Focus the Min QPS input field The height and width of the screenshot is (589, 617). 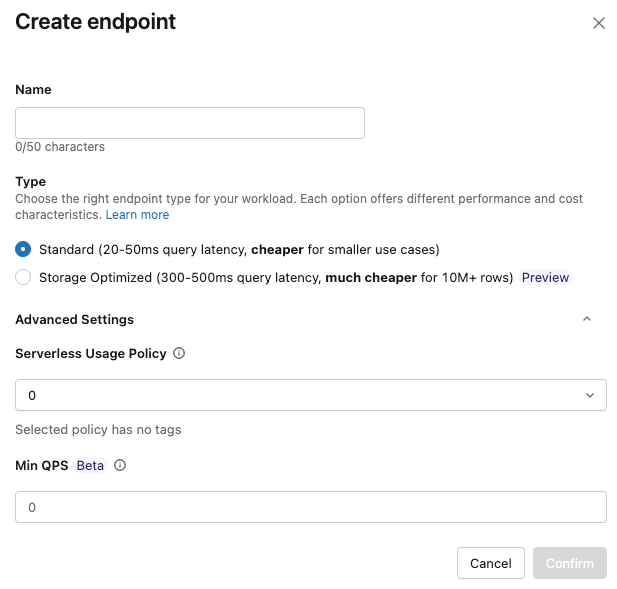click(310, 507)
